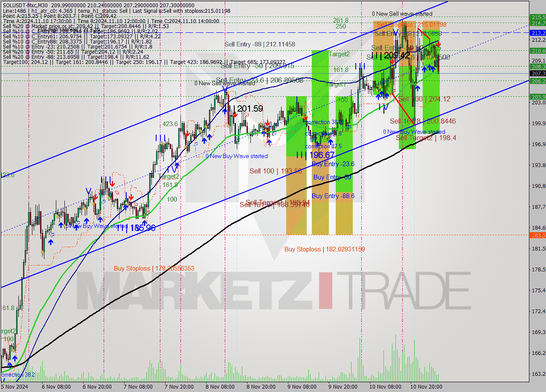Click the green 210.6 price tag

[537, 50]
